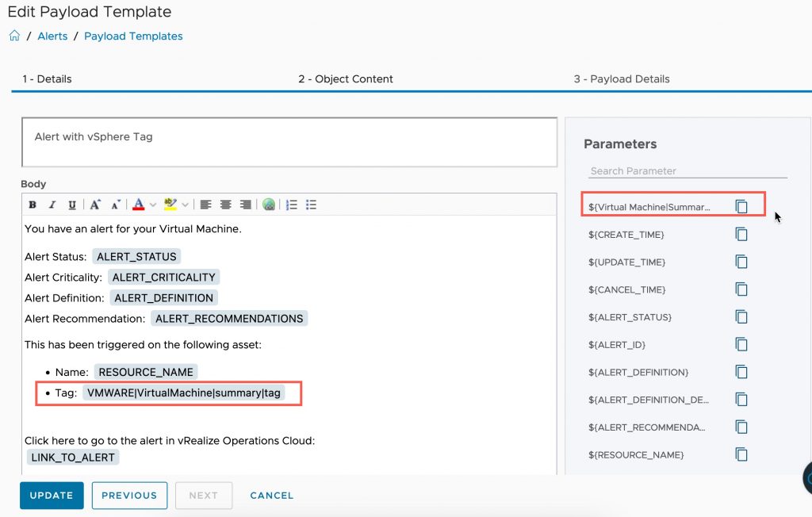Copy the ${CANCEL_TIME} parameter
The height and width of the screenshot is (517, 812).
[x=741, y=289]
